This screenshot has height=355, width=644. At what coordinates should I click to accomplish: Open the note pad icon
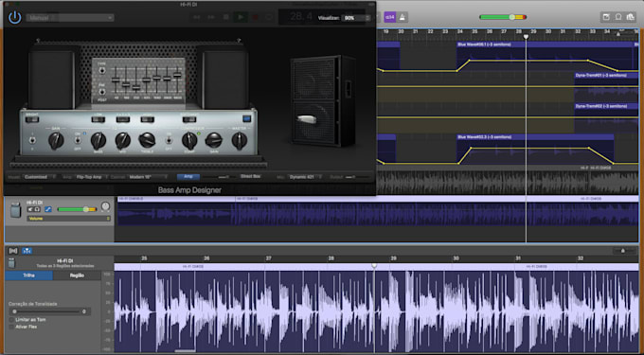pyautogui.click(x=605, y=17)
